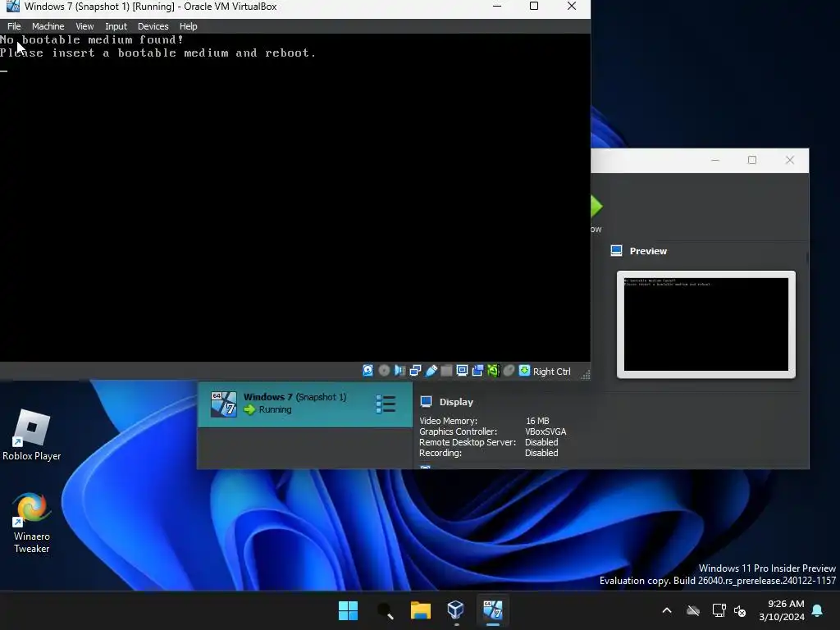The image size is (840, 630).
Task: Close the VirtualBox Manager window
Action: pos(790,160)
